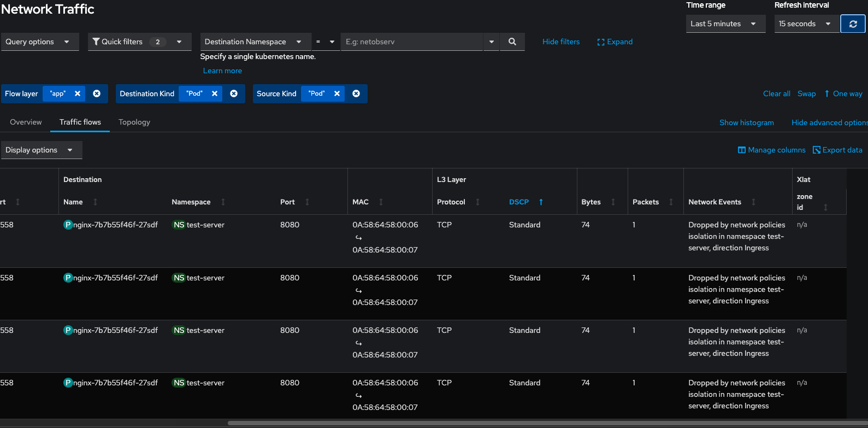The height and width of the screenshot is (428, 868).
Task: Remove the Source Kind filter group
Action: 356,93
